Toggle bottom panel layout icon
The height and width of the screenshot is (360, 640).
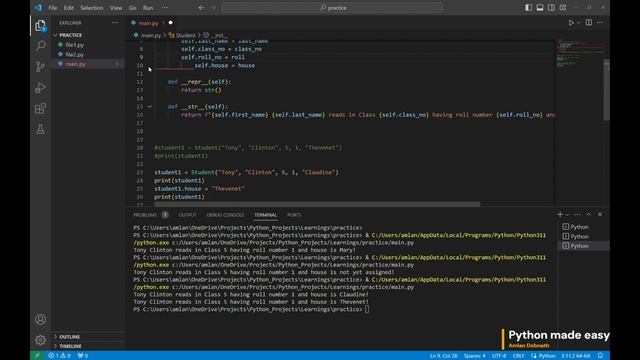(x=540, y=7)
